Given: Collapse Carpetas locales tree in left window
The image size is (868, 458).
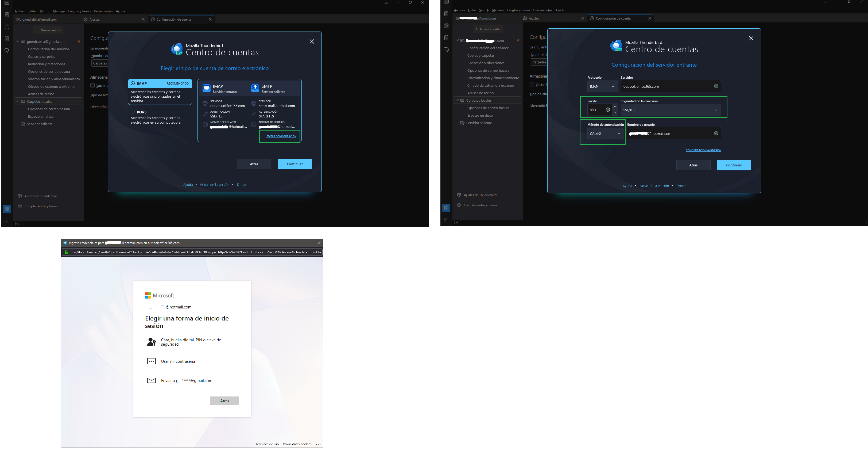Looking at the screenshot, I should pos(18,101).
